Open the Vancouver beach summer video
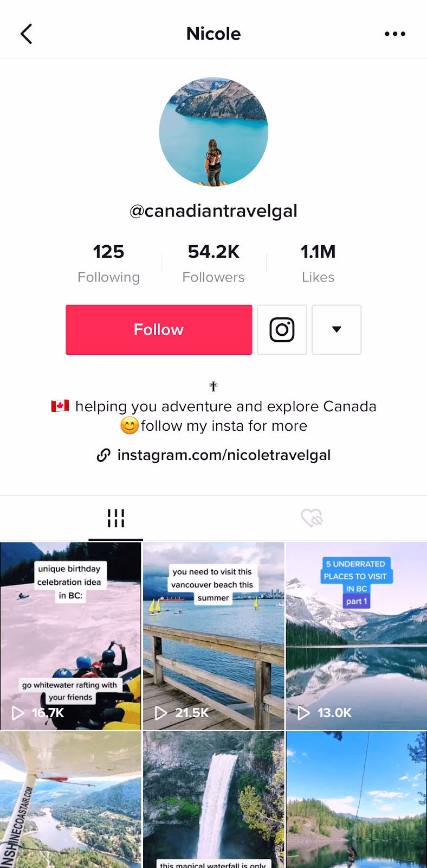 pos(214,636)
